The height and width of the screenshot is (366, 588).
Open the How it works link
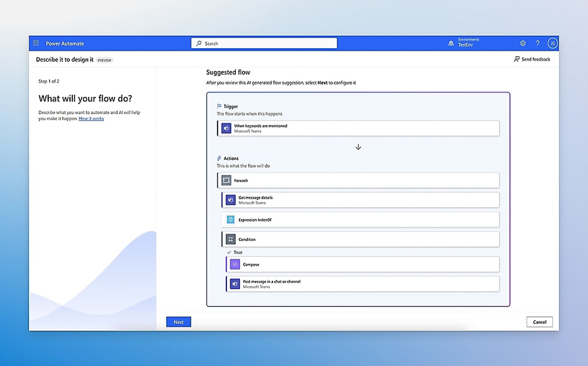[91, 119]
